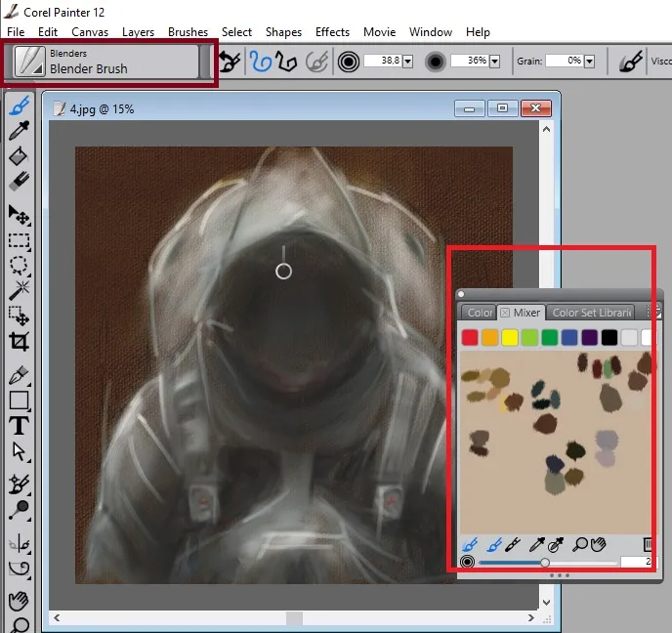672x633 pixels.
Task: Switch to the Color tab
Action: pyautogui.click(x=479, y=313)
